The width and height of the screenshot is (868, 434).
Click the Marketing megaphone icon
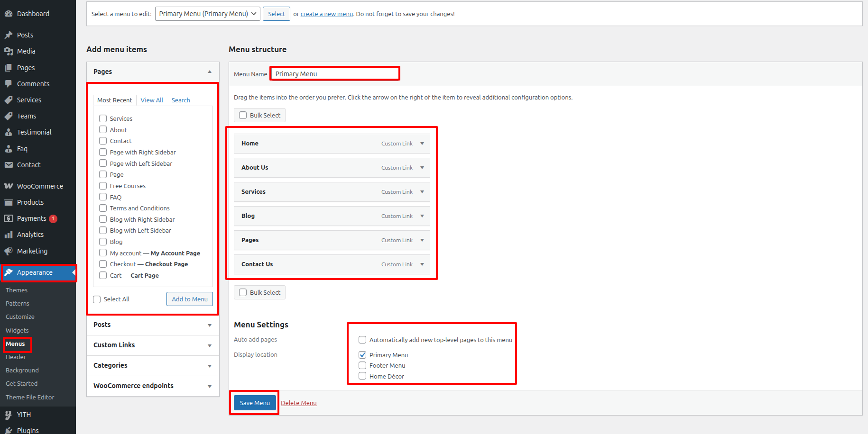9,251
